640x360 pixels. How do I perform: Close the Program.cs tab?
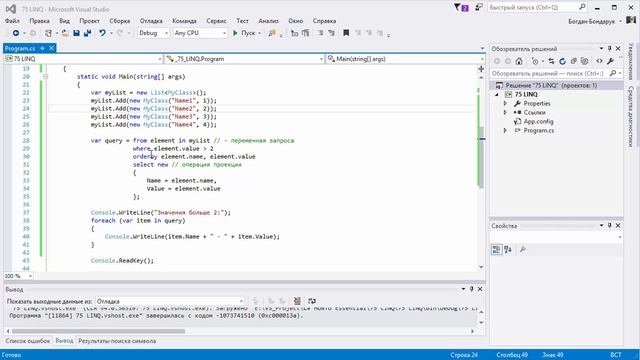(51, 48)
